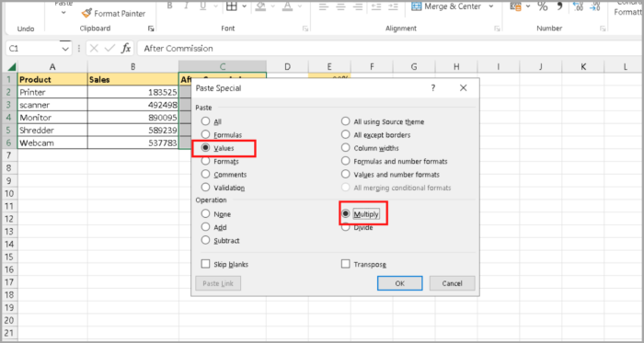Center text horizontally in Alignment group
The image size is (644, 343).
(341, 6)
